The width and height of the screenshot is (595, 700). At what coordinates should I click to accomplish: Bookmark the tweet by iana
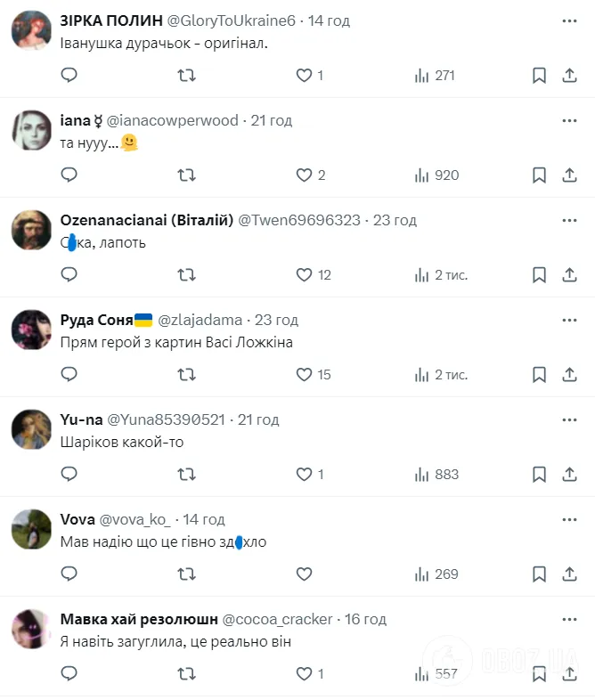point(539,175)
